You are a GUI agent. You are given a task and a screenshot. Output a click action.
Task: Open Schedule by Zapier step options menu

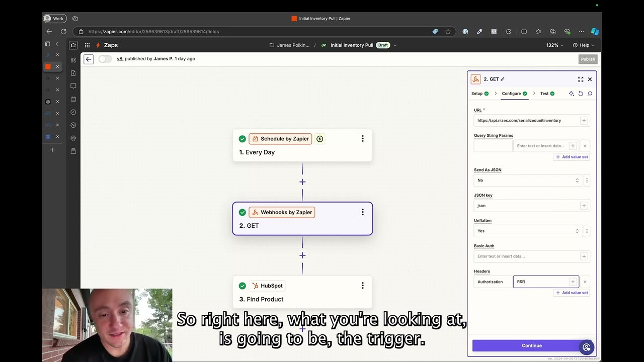pyautogui.click(x=363, y=139)
